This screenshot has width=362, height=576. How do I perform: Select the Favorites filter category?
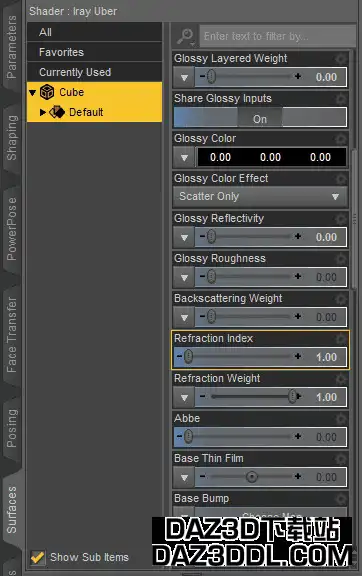(94, 52)
